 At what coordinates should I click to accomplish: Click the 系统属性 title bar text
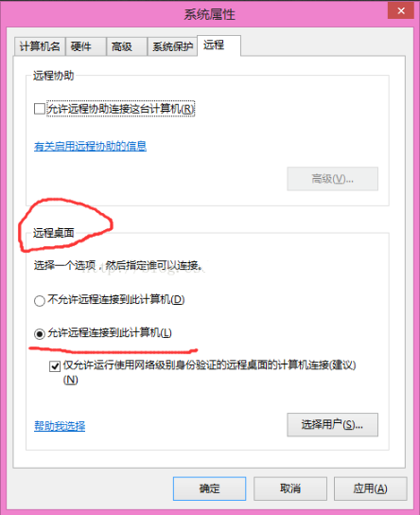[209, 14]
